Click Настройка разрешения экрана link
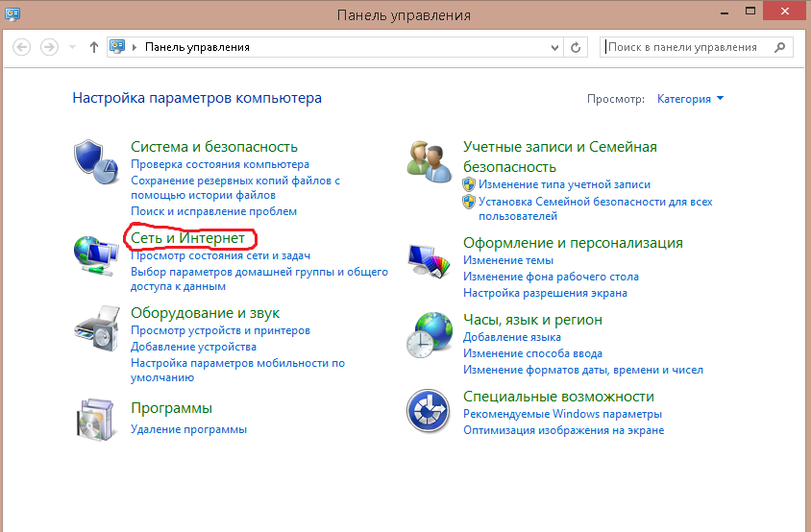The width and height of the screenshot is (811, 532). 545,293
